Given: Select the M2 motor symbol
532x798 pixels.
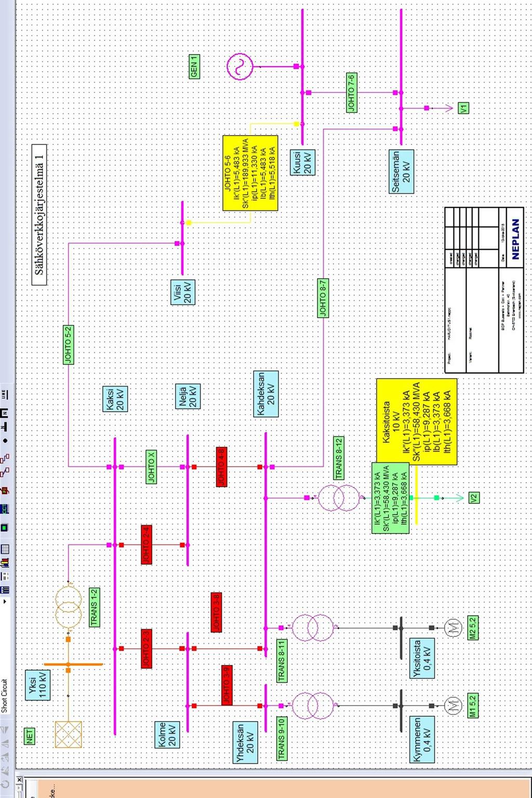Looking at the screenshot, I should (453, 628).
